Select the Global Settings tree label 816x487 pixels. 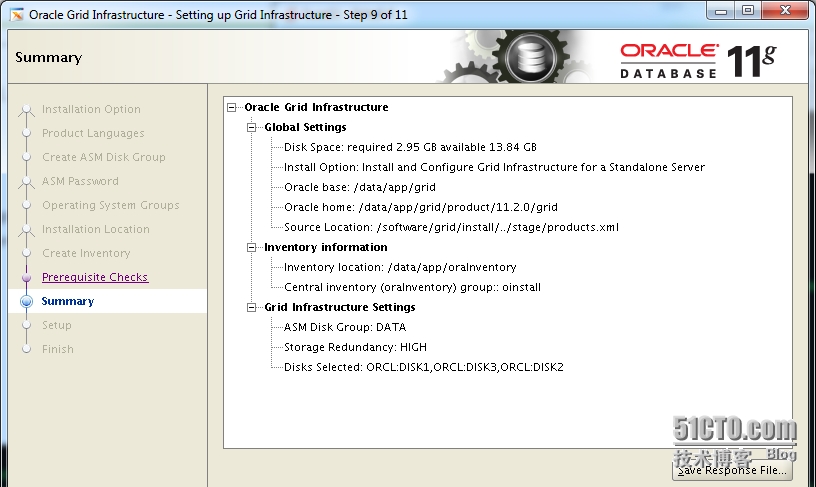click(x=305, y=127)
